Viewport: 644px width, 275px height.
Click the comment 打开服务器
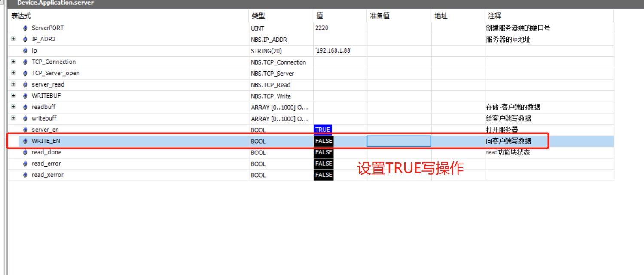pyautogui.click(x=502, y=130)
